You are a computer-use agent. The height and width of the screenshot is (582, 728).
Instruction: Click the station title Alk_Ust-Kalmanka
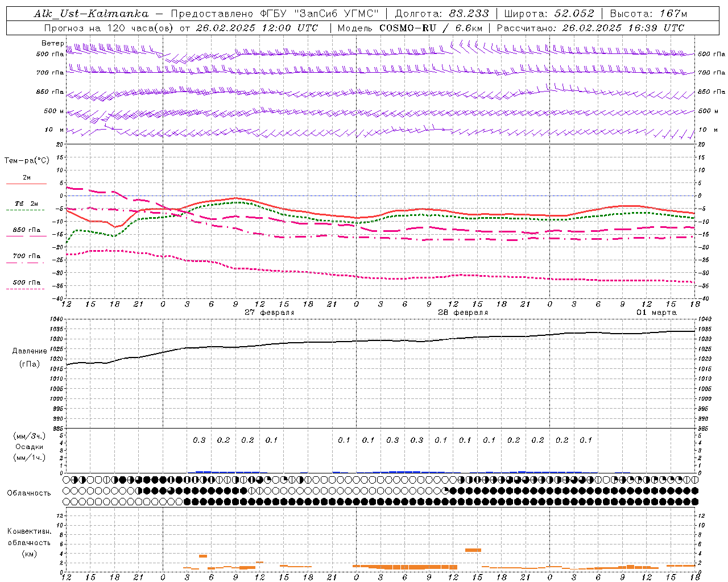coord(91,14)
